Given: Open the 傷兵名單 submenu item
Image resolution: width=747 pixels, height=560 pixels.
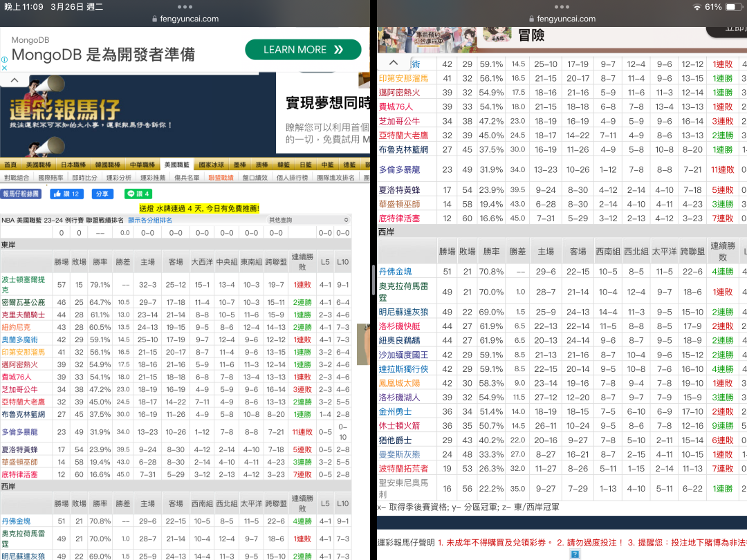Looking at the screenshot, I should [187, 178].
